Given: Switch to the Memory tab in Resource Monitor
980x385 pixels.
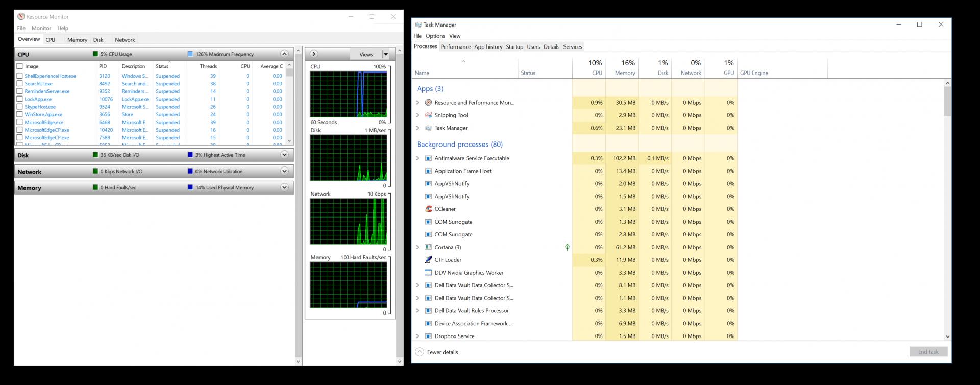Looking at the screenshot, I should pyautogui.click(x=77, y=40).
